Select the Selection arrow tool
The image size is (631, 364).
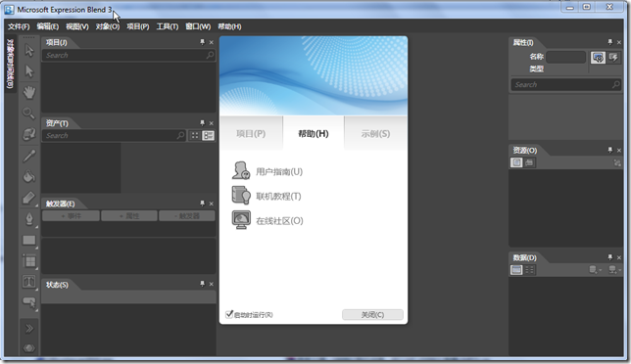click(x=29, y=51)
